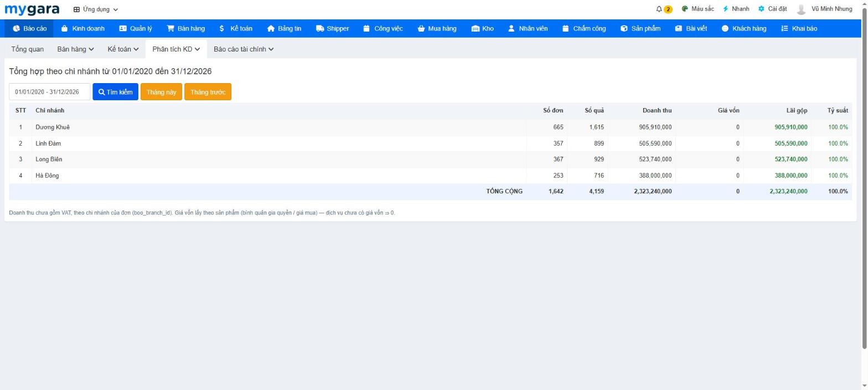The image size is (868, 390).
Task: Click total revenue 2,323,240,000 in Doanh thu column
Action: click(x=653, y=191)
